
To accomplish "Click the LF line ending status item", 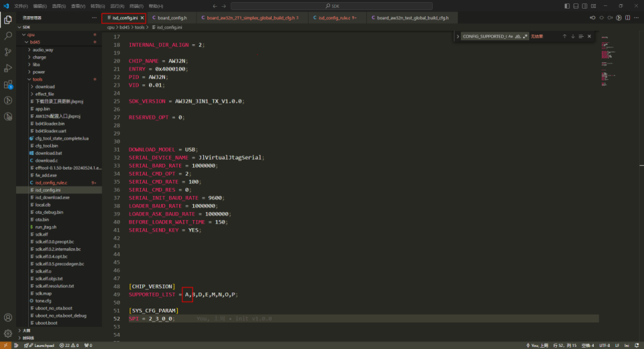I will pyautogui.click(x=617, y=345).
